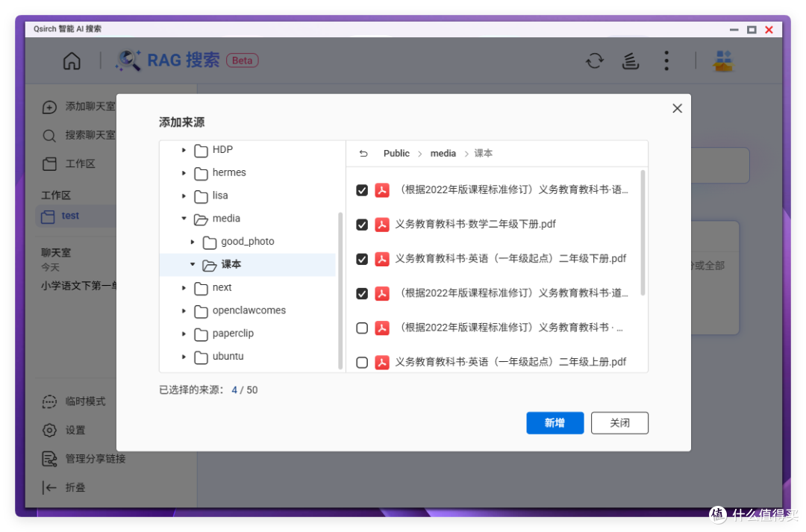Select the next folder label
The height and width of the screenshot is (532, 806).
point(222,288)
